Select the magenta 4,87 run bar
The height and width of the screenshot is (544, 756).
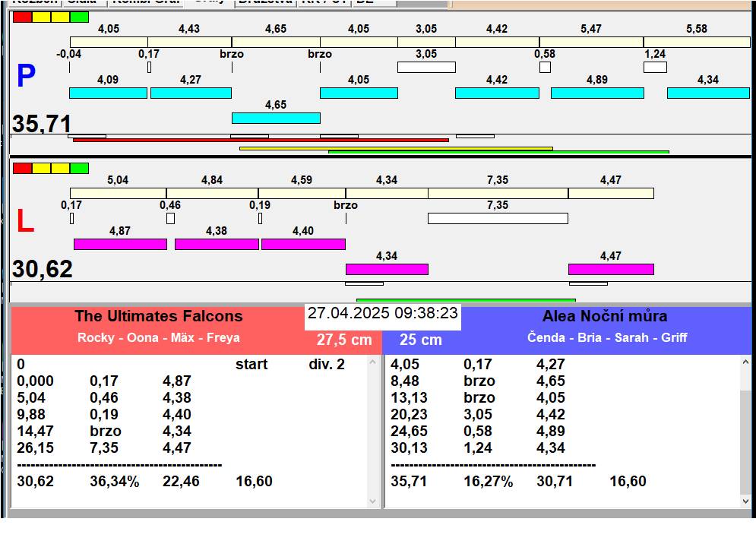point(120,244)
